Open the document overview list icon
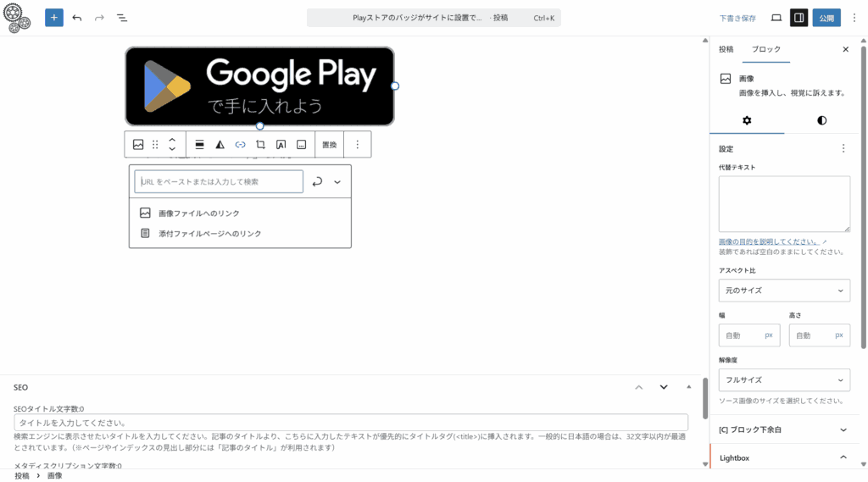Screen dimensions: 868x482 tap(122, 18)
